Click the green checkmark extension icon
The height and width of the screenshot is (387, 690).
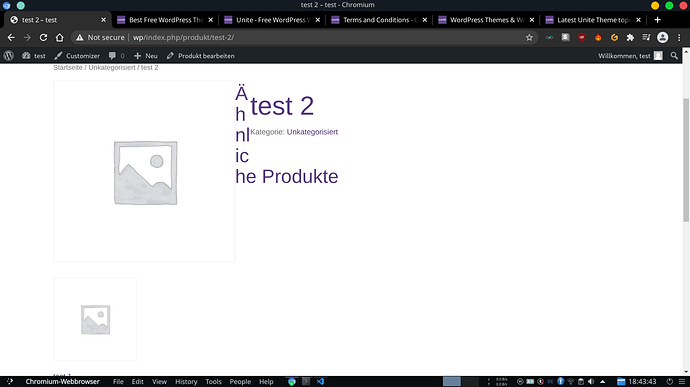[x=549, y=38]
